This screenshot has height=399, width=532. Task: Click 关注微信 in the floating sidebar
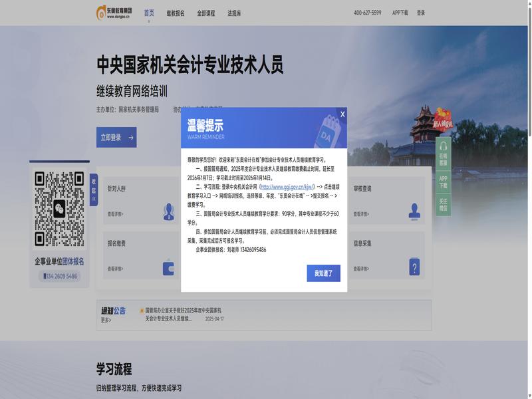tap(444, 204)
